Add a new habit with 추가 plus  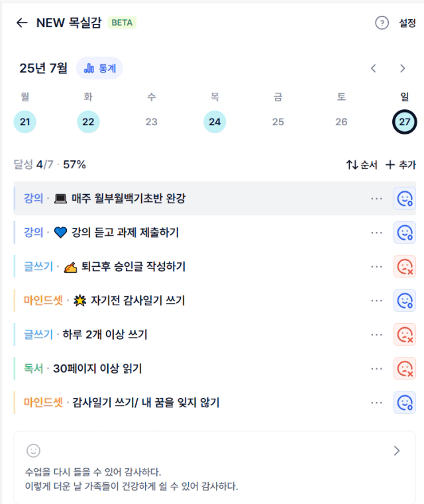pyautogui.click(x=401, y=165)
